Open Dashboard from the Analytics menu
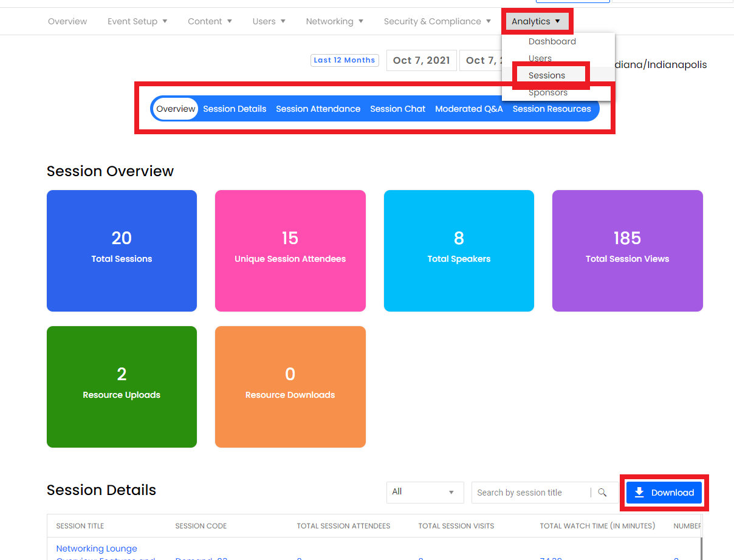Screen dimensions: 734x560 [552, 41]
